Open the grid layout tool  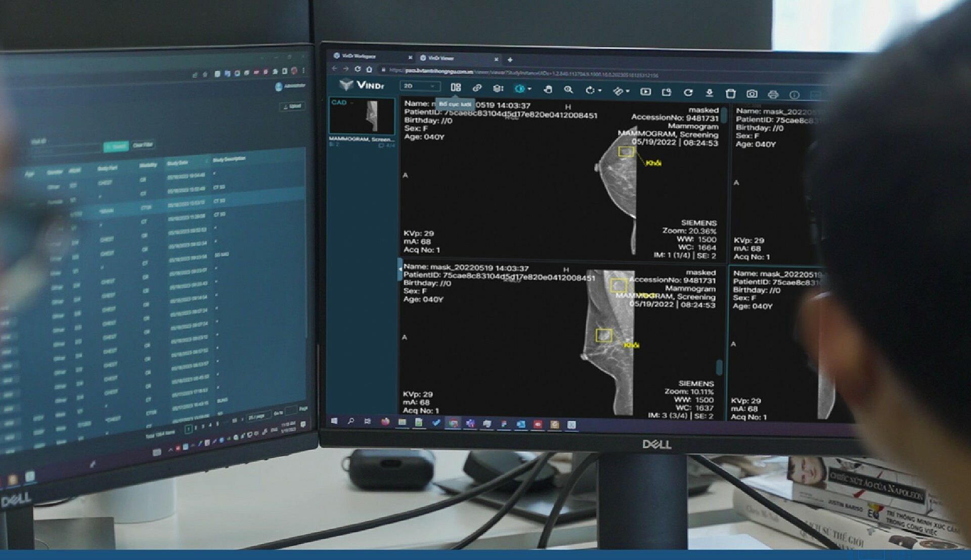click(456, 87)
